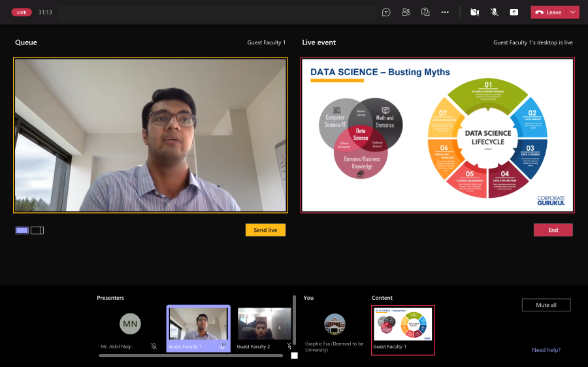
Task: Click Mute all button
Action: 546,305
